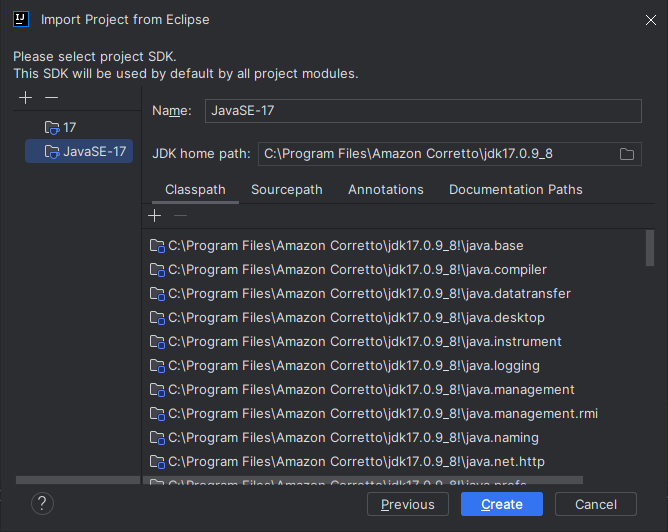Click the library icon of java.instrument row

tap(157, 342)
